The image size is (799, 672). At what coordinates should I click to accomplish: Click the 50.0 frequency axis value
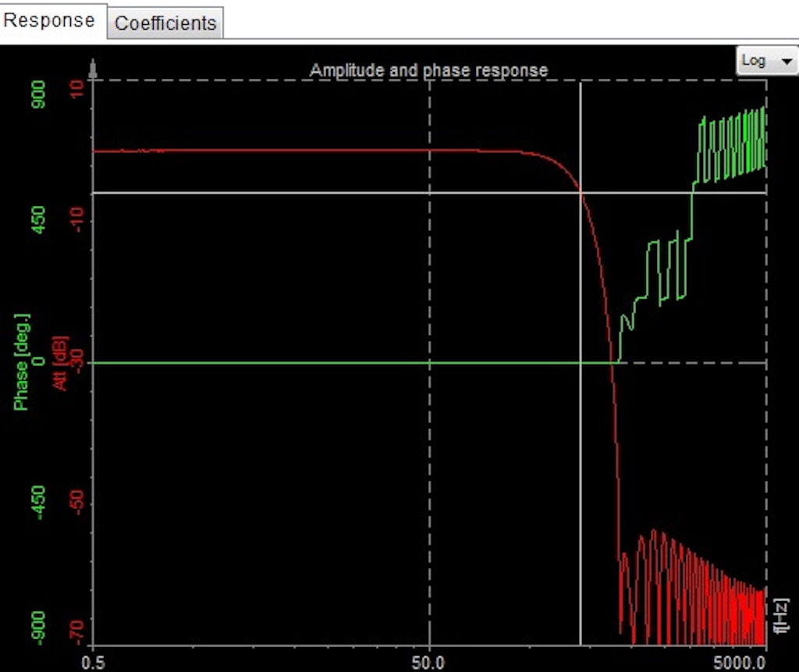[428, 663]
